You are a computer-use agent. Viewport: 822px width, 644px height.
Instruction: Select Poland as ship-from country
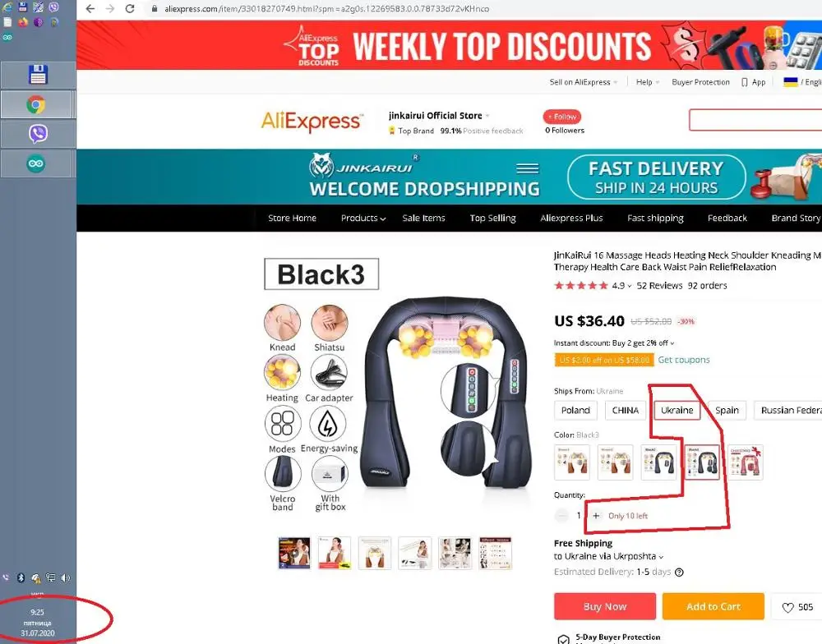point(575,410)
